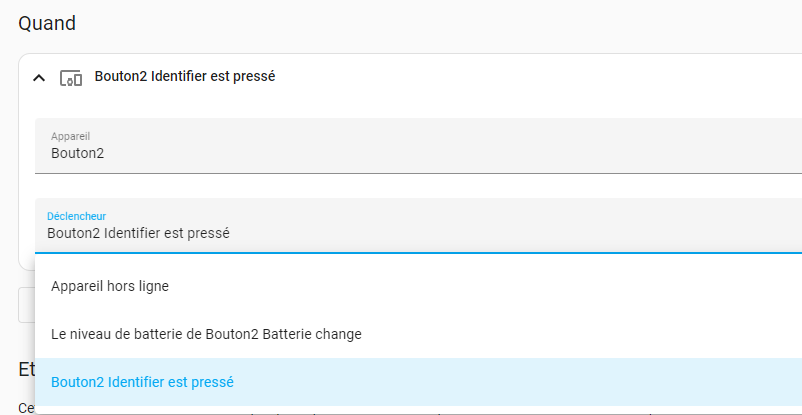Click the small 'Appareil' field label
The height and width of the screenshot is (415, 802).
point(71,136)
